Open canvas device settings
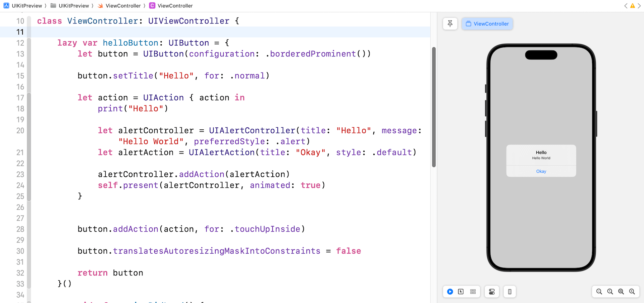The width and height of the screenshot is (644, 303). coord(492,292)
